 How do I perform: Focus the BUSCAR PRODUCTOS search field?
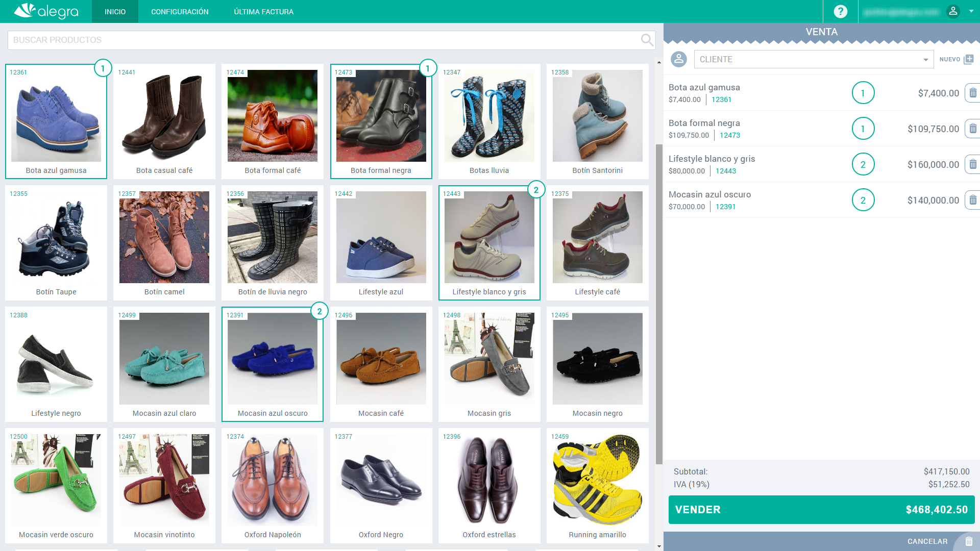tap(332, 40)
